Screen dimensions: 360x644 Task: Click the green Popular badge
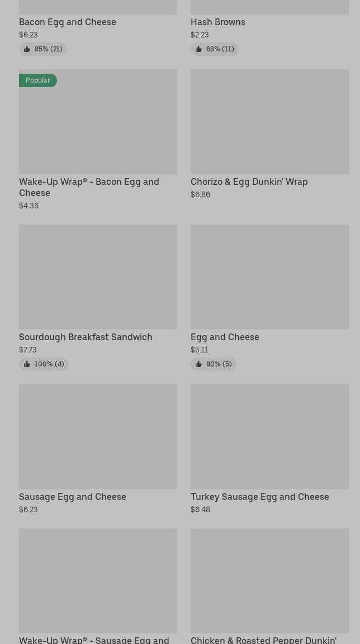click(x=38, y=80)
